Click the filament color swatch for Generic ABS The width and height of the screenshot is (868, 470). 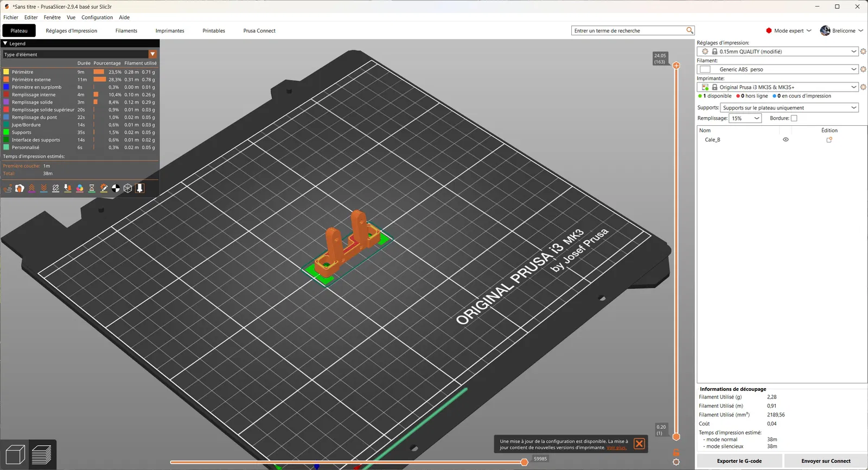pos(705,69)
